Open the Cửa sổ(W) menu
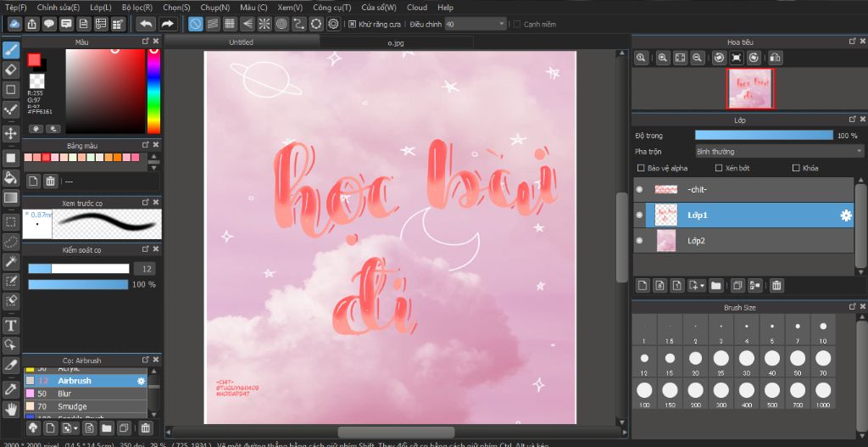 [x=379, y=7]
